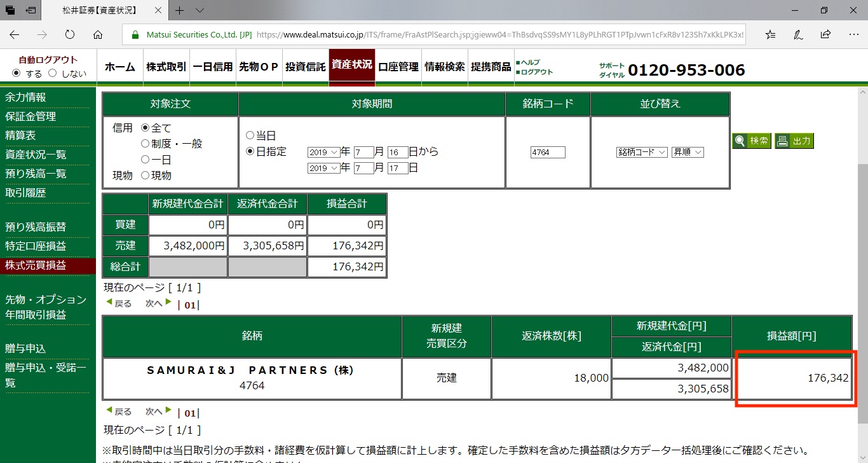The image size is (868, 463).
Task: Add page to favorites star icon
Action: pyautogui.click(x=770, y=34)
